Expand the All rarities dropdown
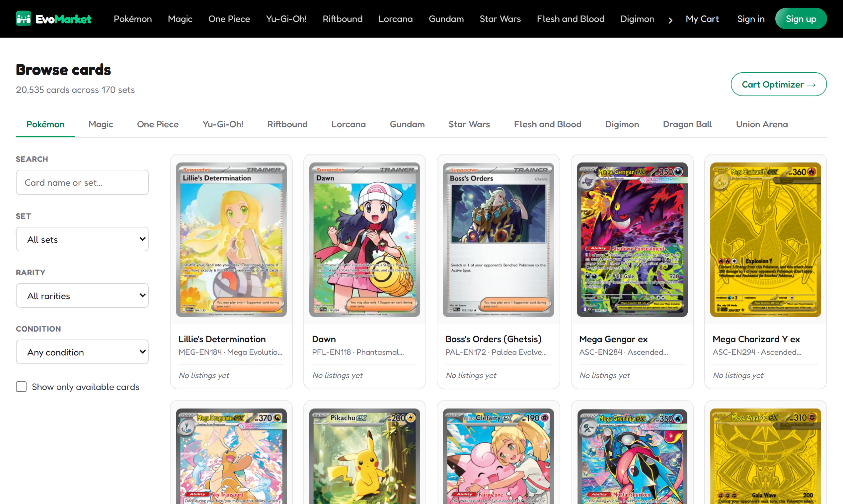843x504 pixels. 82,295
